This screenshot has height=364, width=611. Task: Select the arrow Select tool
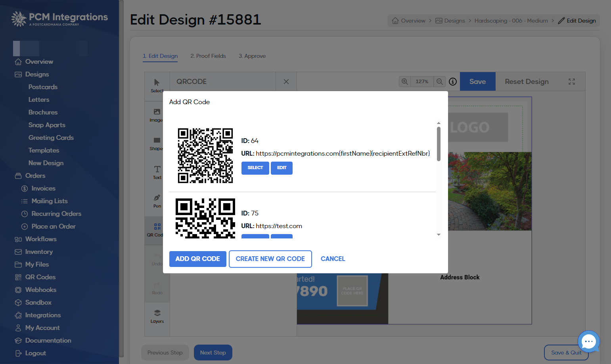tap(157, 85)
